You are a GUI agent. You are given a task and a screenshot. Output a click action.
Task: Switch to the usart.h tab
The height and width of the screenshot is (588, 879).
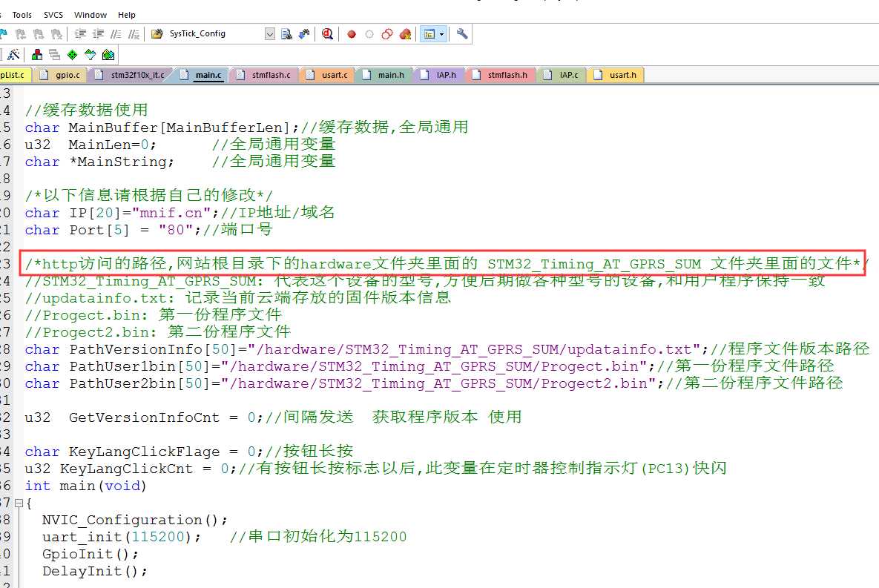[x=616, y=75]
